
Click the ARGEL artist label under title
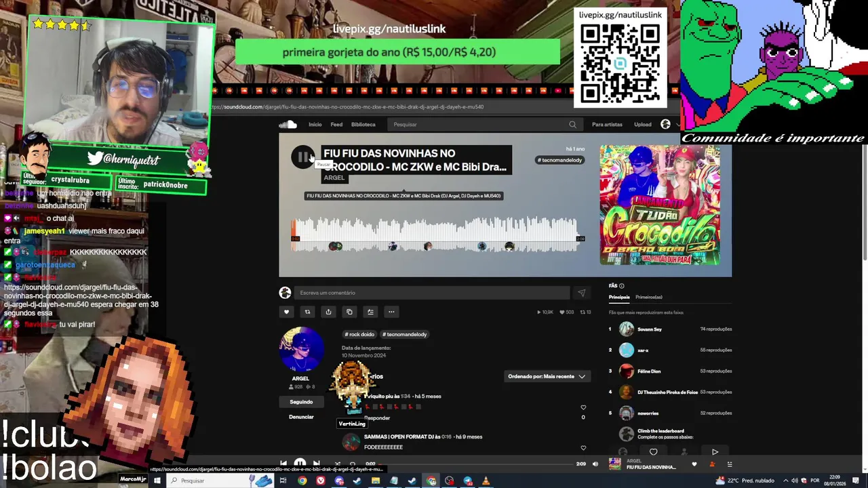pyautogui.click(x=334, y=178)
